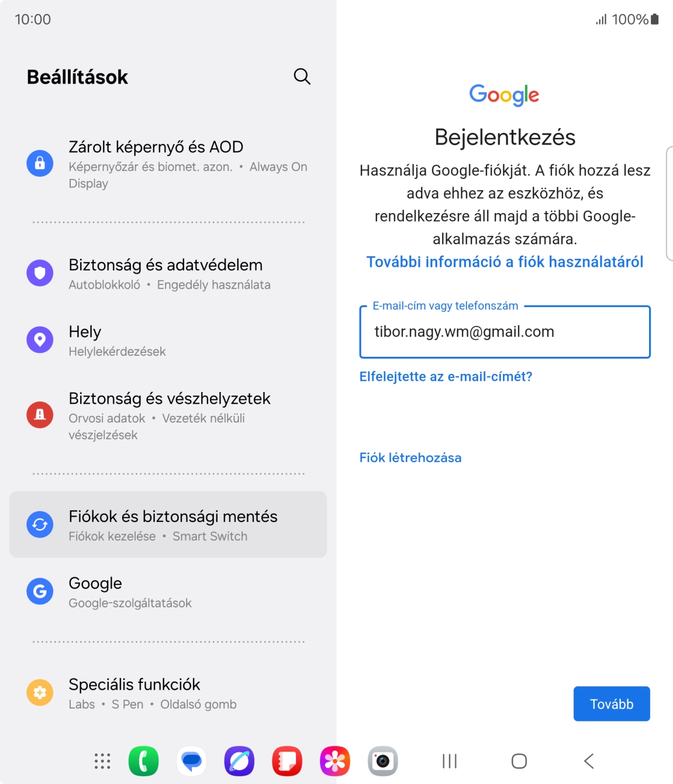Open Biztonság és adatvédelem settings
This screenshot has height=784, width=673.
(168, 273)
